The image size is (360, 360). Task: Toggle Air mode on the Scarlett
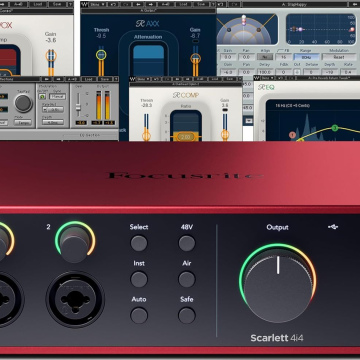[x=187, y=279]
